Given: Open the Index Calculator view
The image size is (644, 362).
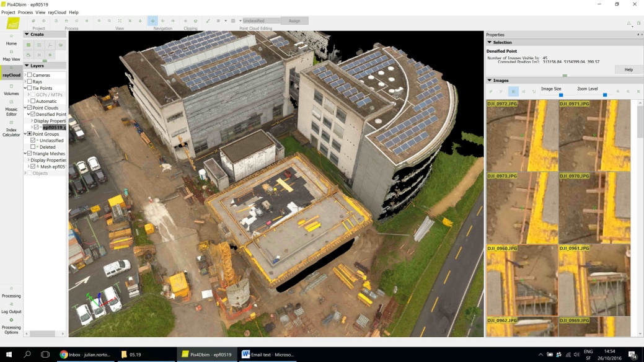Looking at the screenshot, I should (11, 128).
